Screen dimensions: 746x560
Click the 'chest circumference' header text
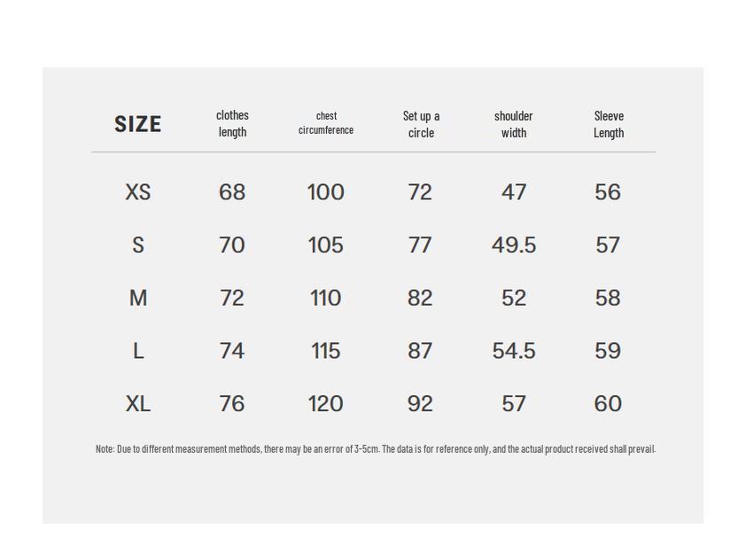point(326,123)
